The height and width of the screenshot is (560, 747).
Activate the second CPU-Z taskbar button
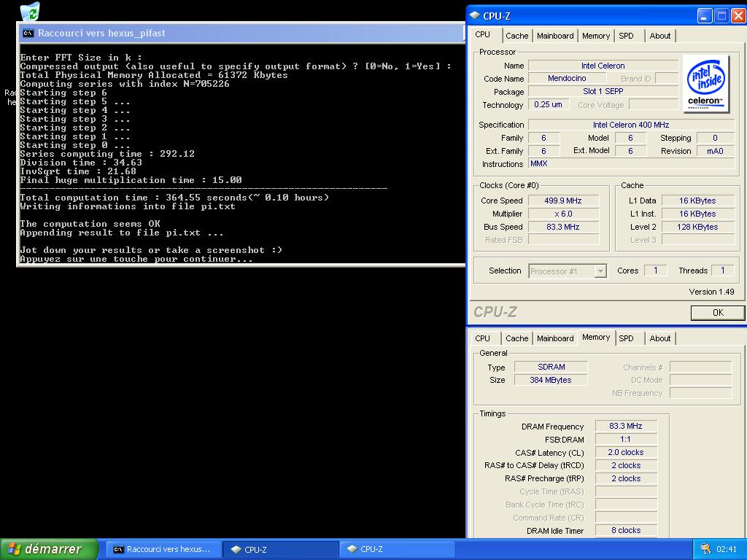click(398, 549)
